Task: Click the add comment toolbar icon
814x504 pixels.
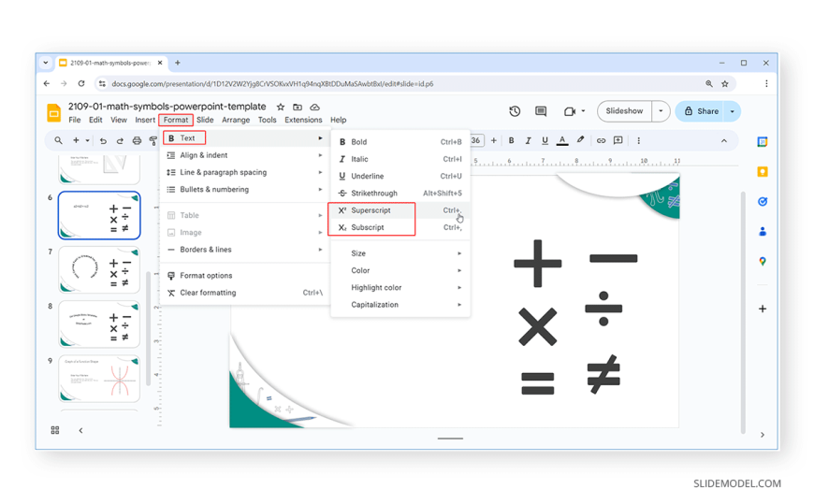Action: [x=618, y=140]
